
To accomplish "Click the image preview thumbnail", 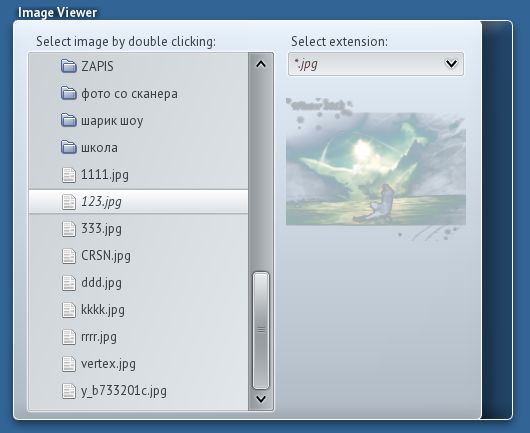I will [x=376, y=169].
